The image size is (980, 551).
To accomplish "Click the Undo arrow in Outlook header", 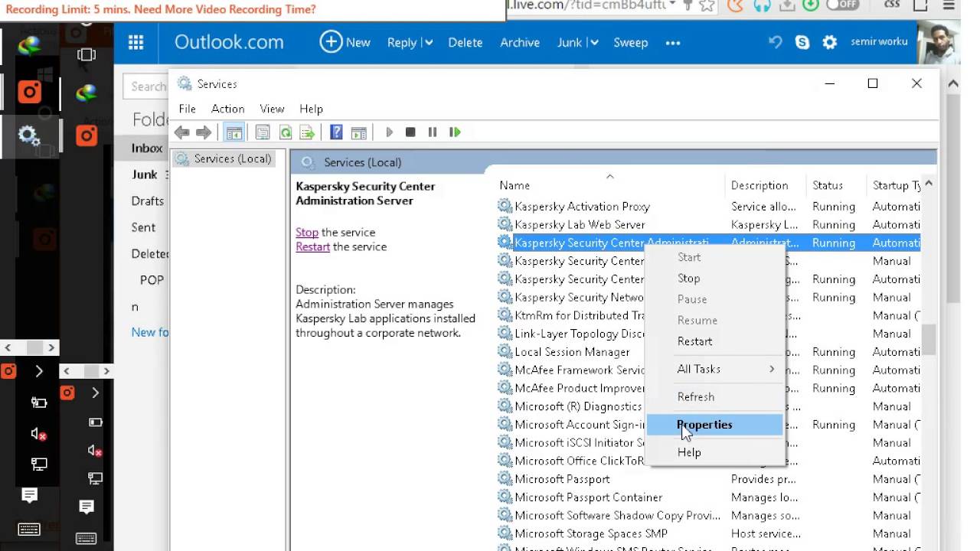I will coord(775,43).
